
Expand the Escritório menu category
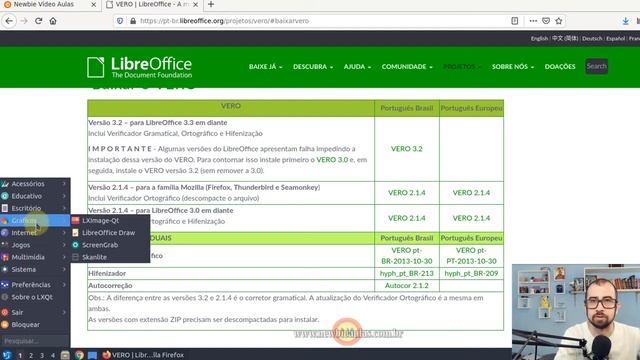pos(35,208)
